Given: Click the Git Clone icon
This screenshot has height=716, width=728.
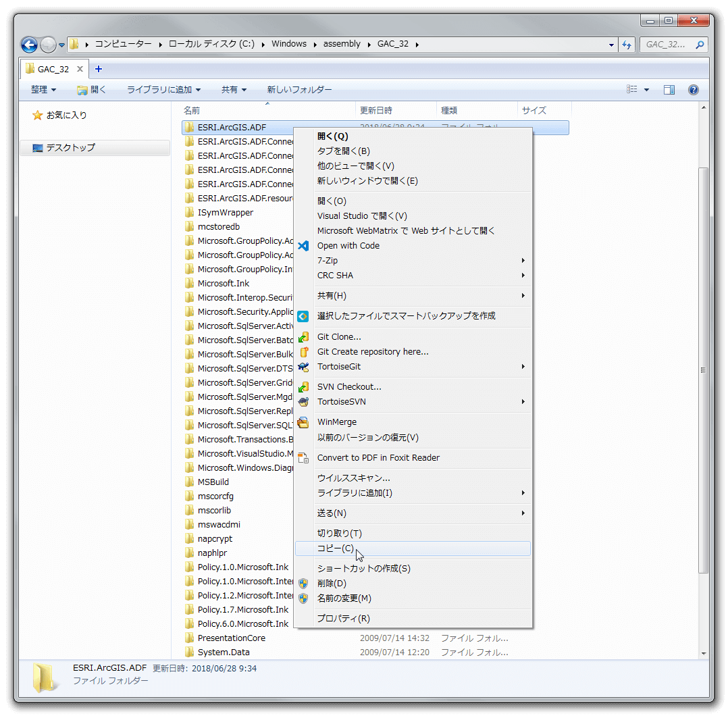Looking at the screenshot, I should click(303, 336).
